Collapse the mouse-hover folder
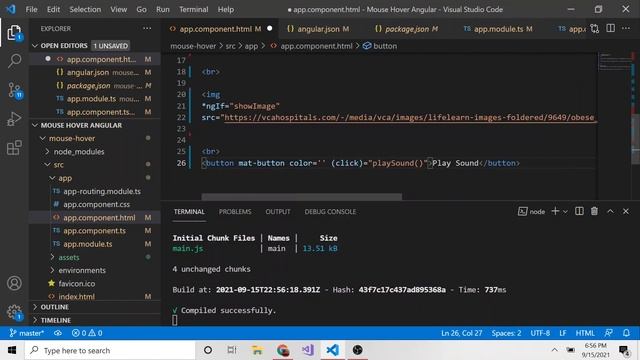 click(x=42, y=138)
